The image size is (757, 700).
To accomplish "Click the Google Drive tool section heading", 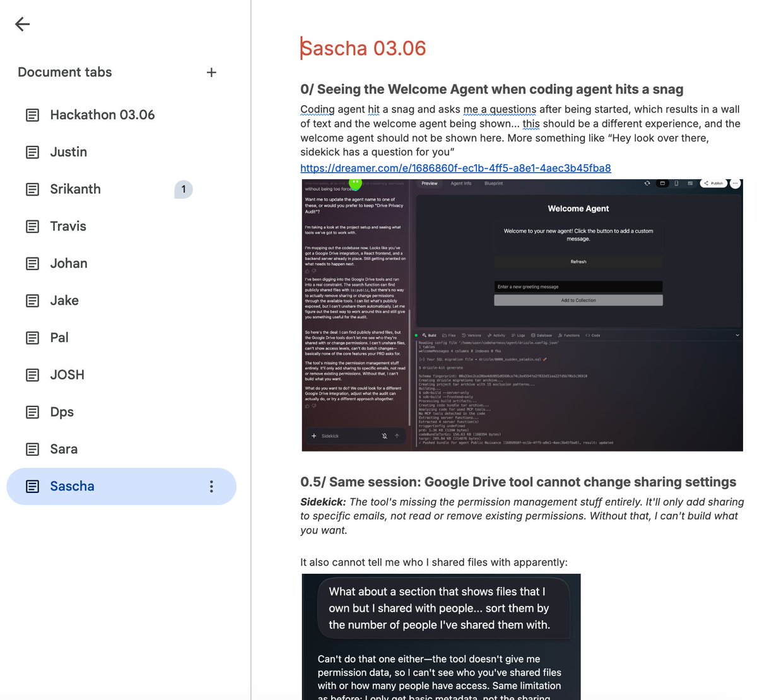I will click(518, 482).
